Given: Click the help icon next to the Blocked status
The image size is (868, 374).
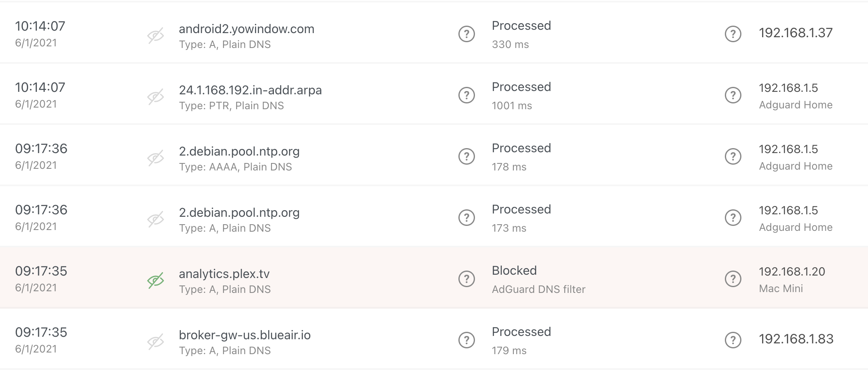Looking at the screenshot, I should 467,279.
